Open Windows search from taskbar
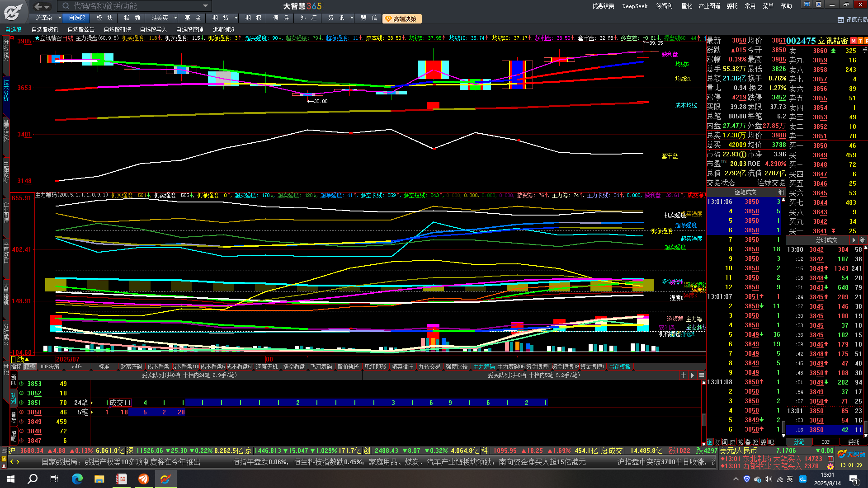Screen dimensions: 868x488 coord(33,479)
